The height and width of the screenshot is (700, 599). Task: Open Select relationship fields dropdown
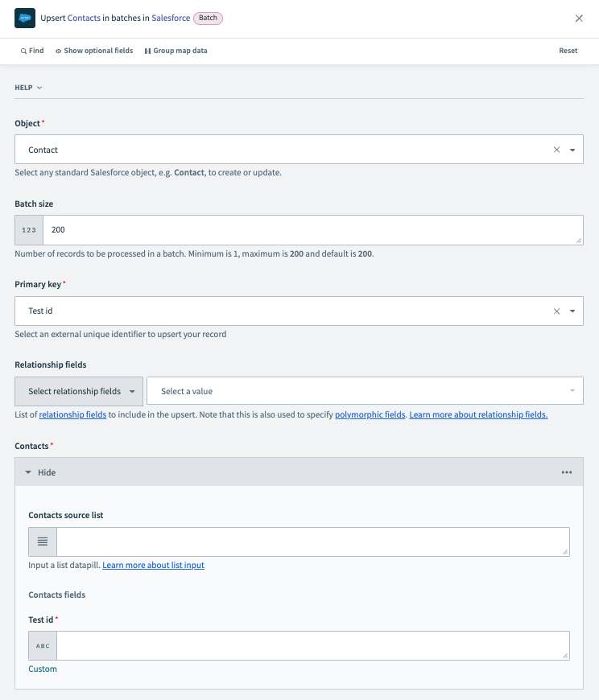point(79,391)
